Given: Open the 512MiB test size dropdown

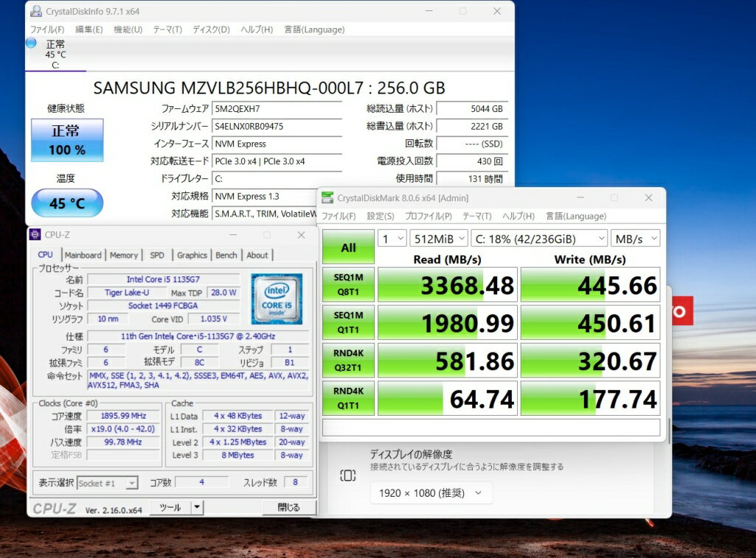Looking at the screenshot, I should click(438, 238).
